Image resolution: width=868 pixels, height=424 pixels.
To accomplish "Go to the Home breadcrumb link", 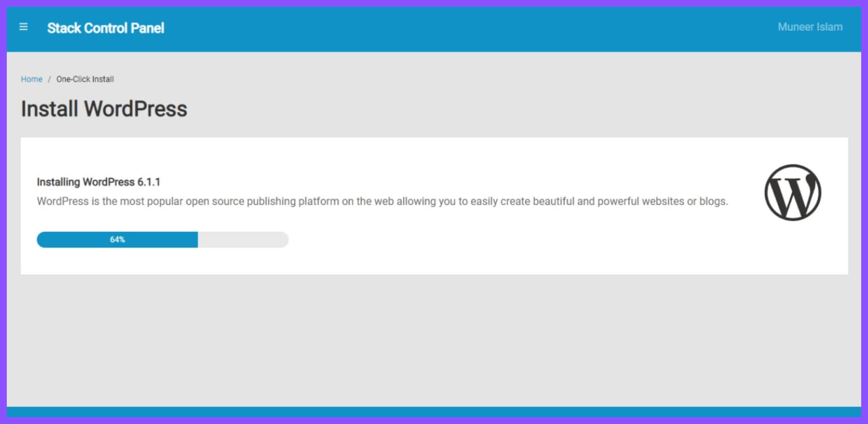I will (31, 79).
